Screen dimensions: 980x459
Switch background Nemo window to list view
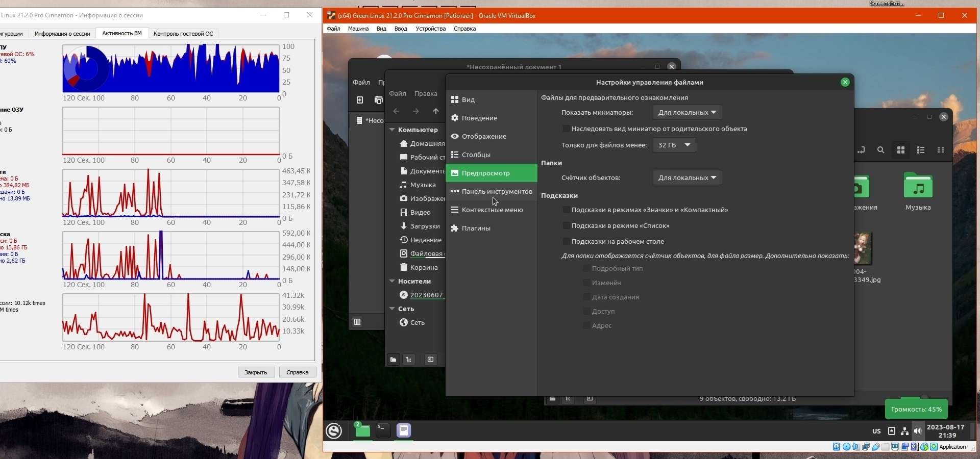[x=921, y=150]
